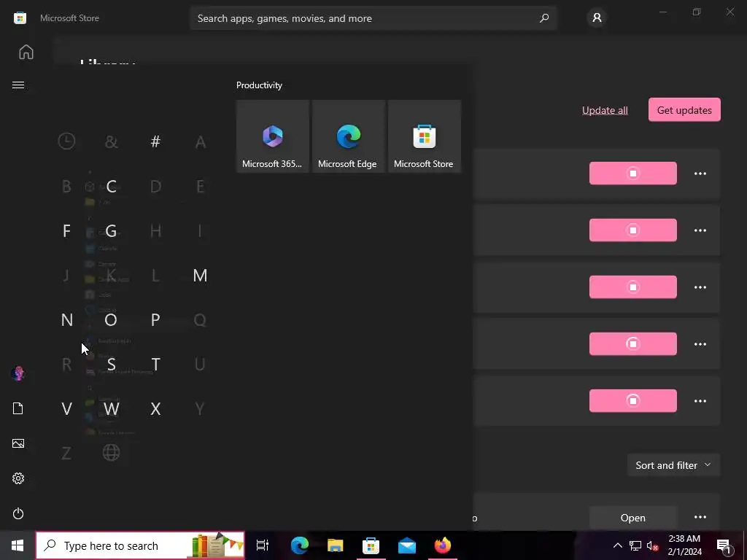
Task: Open Settings gear in Start menu
Action: (x=18, y=478)
